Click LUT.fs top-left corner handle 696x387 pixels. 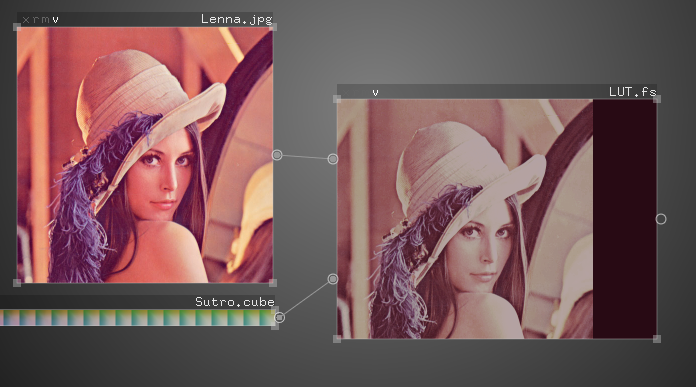[337, 99]
